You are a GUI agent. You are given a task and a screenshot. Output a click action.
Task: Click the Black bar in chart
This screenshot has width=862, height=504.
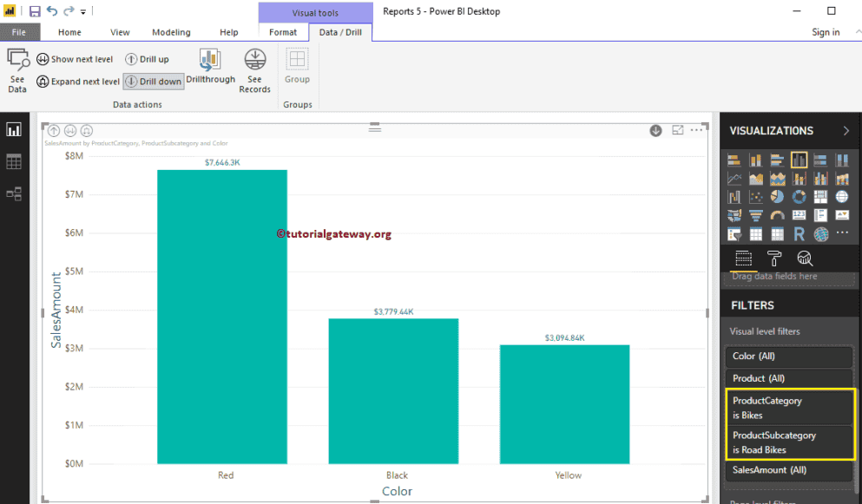coord(393,390)
